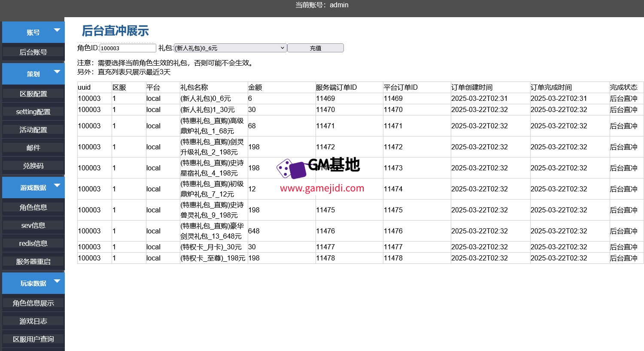
Task: Open redis信息 page
Action: pos(33,244)
